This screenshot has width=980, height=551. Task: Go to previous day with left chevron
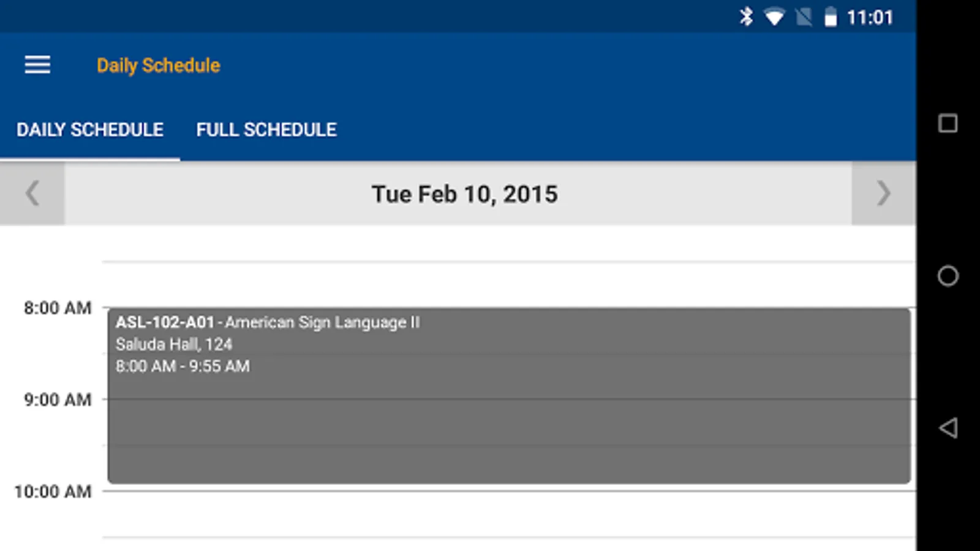[x=32, y=193]
